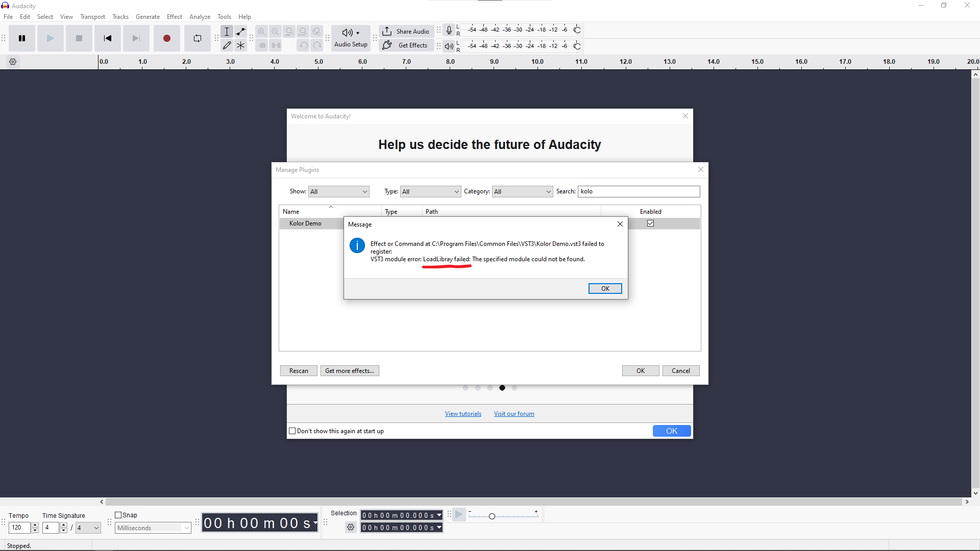
Task: Open timeline options gear icon
Action: point(13,62)
